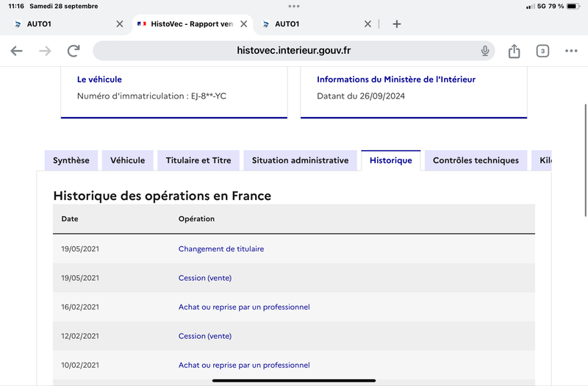Screen dimensions: 588x386
Task: Tap the microphone icon in address bar
Action: 485,51
